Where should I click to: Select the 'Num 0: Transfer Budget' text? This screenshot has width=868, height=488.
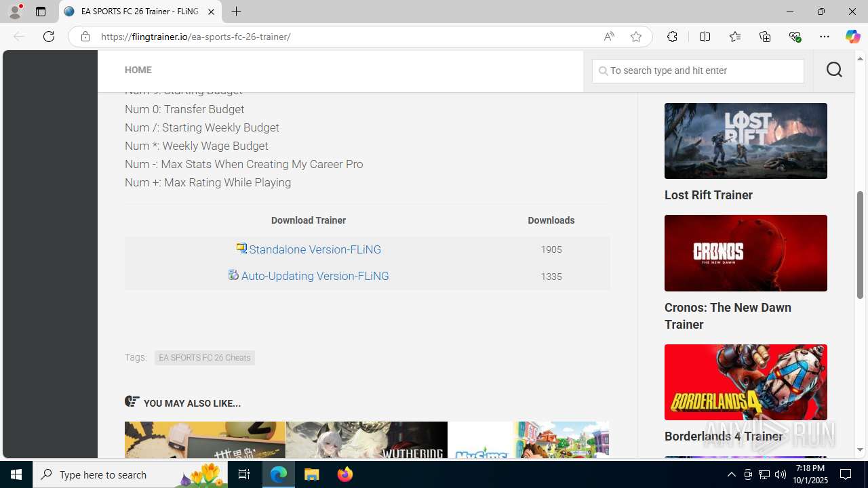tap(184, 109)
